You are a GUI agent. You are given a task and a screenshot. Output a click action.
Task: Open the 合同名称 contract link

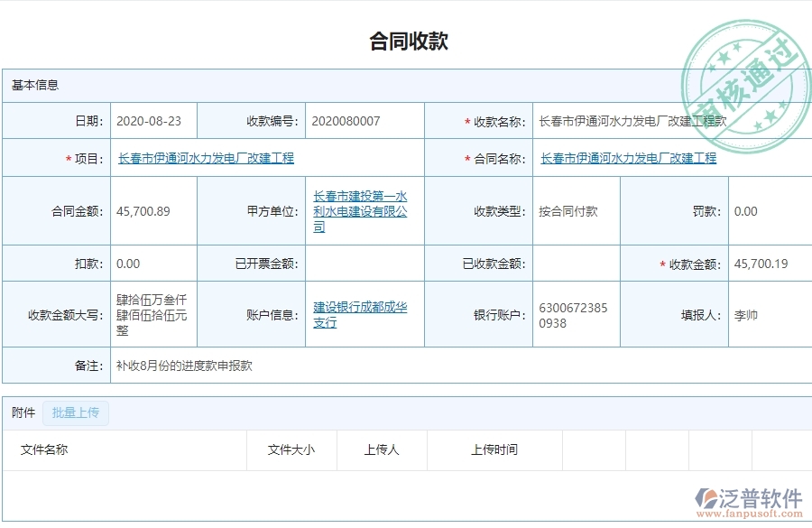[x=628, y=158]
